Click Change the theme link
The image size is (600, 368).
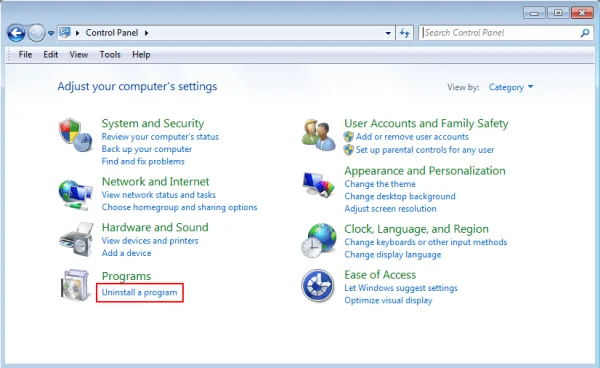(380, 184)
